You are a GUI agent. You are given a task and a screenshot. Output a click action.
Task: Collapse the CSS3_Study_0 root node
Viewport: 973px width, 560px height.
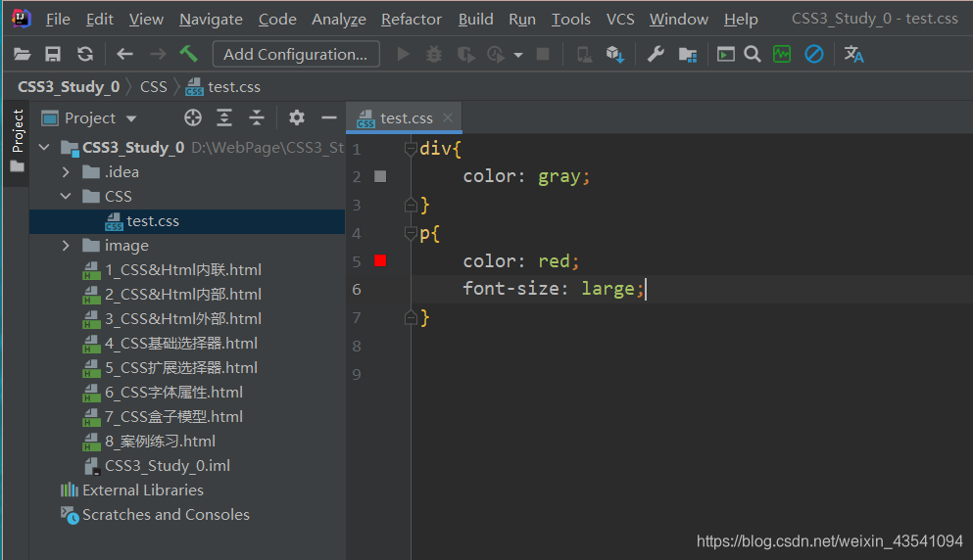click(x=44, y=148)
